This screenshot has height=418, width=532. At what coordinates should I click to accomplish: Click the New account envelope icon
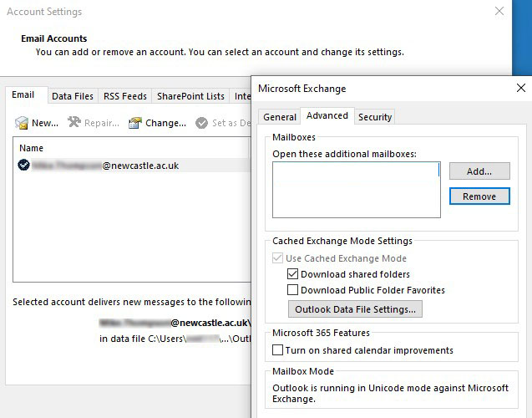22,123
